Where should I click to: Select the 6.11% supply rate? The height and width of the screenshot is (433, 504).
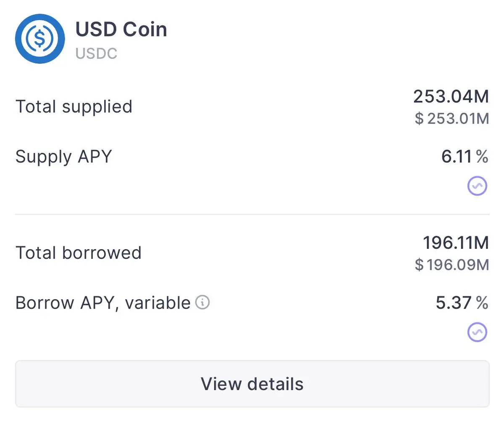coord(465,156)
